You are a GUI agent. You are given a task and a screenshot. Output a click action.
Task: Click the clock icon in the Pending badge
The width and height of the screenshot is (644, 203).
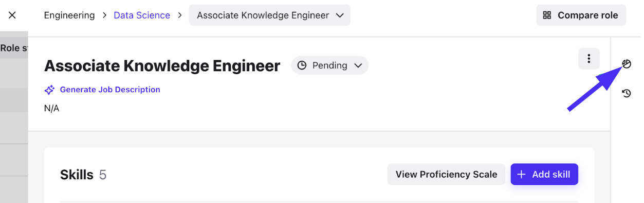(302, 65)
